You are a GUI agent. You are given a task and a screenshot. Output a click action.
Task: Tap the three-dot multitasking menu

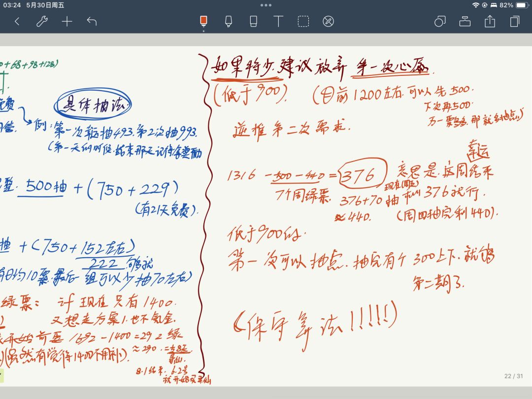pos(266,5)
